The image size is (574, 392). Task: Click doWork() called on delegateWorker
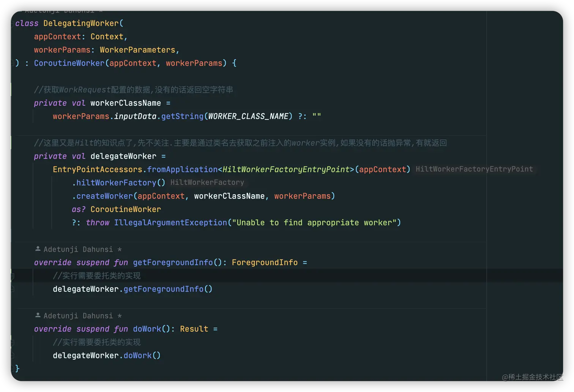pos(142,355)
